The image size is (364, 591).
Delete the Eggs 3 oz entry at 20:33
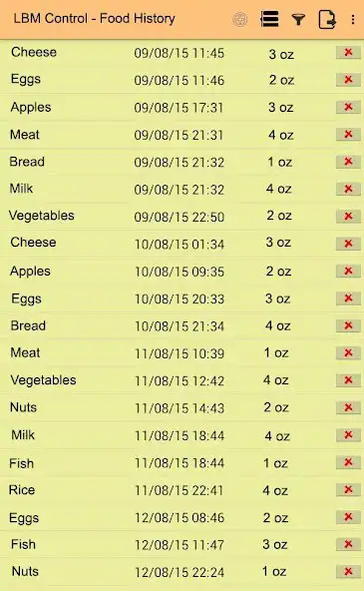[x=348, y=298]
